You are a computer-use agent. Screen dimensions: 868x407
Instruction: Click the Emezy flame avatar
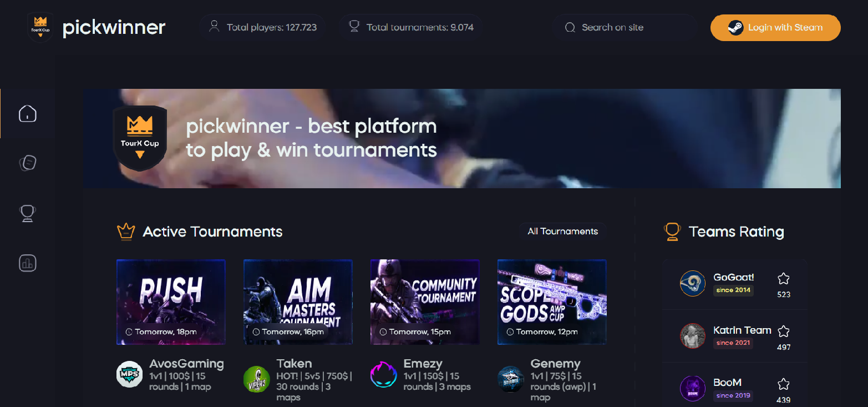point(384,375)
